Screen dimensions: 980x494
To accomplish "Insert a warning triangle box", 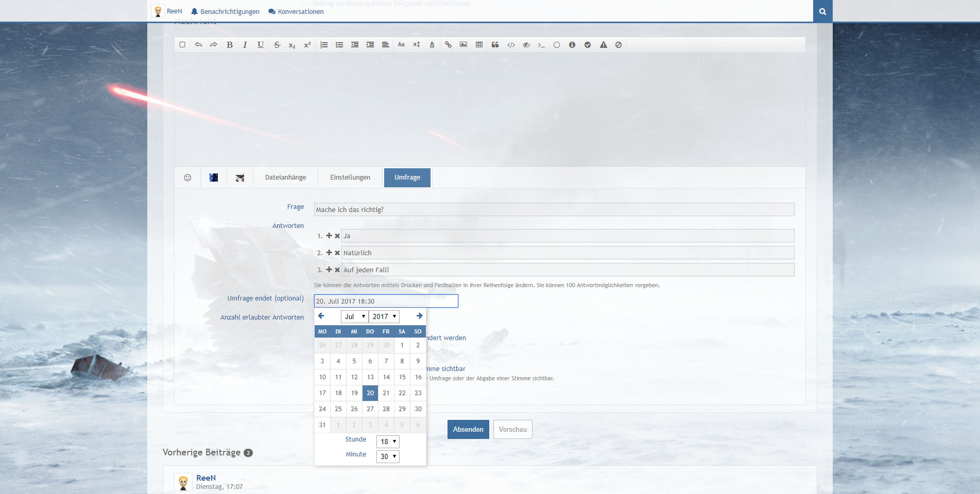I will point(604,45).
